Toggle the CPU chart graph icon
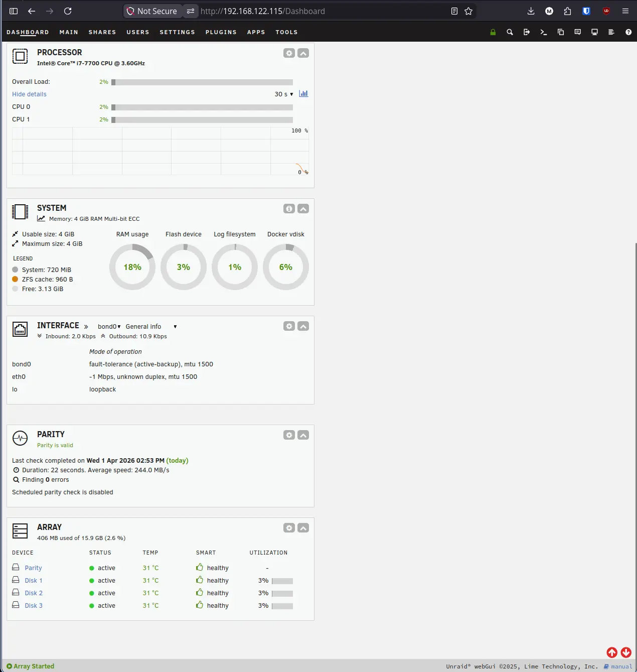 click(303, 94)
